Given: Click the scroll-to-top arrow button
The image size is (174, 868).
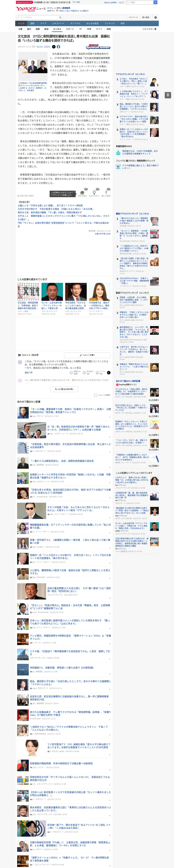Looking at the screenshot, I should tap(168, 95).
